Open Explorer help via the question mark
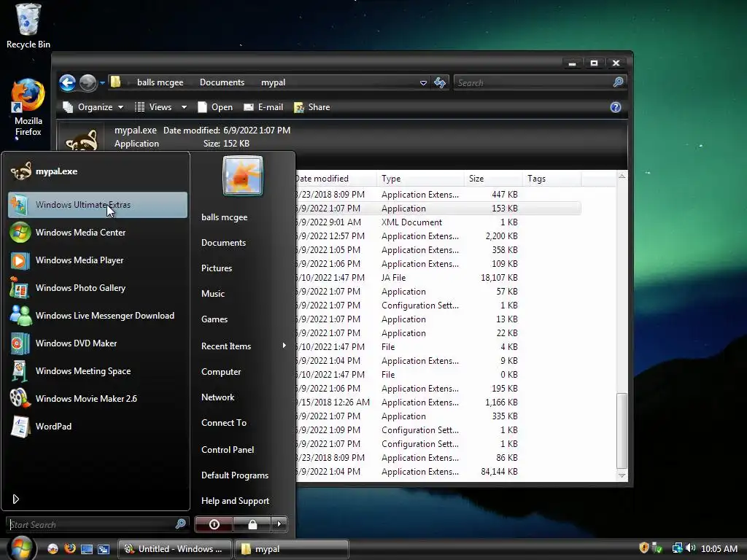Screen dimensions: 747x560 click(616, 107)
